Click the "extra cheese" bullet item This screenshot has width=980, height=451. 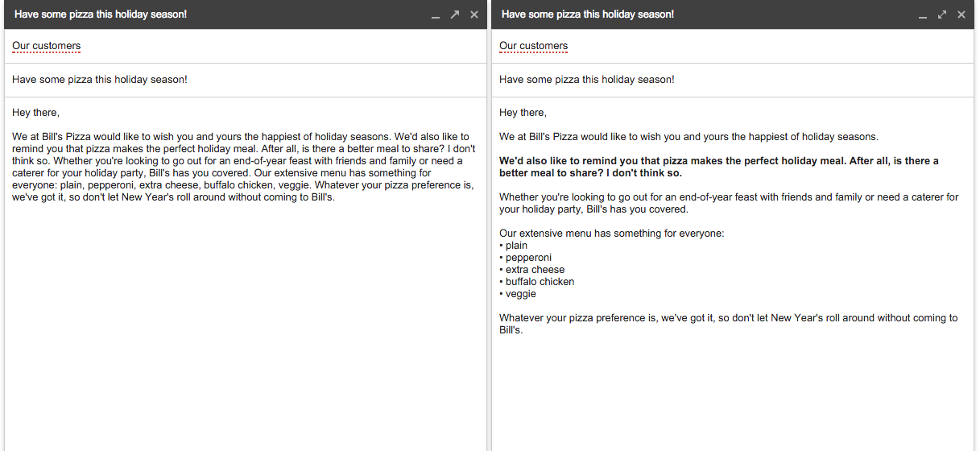point(532,270)
